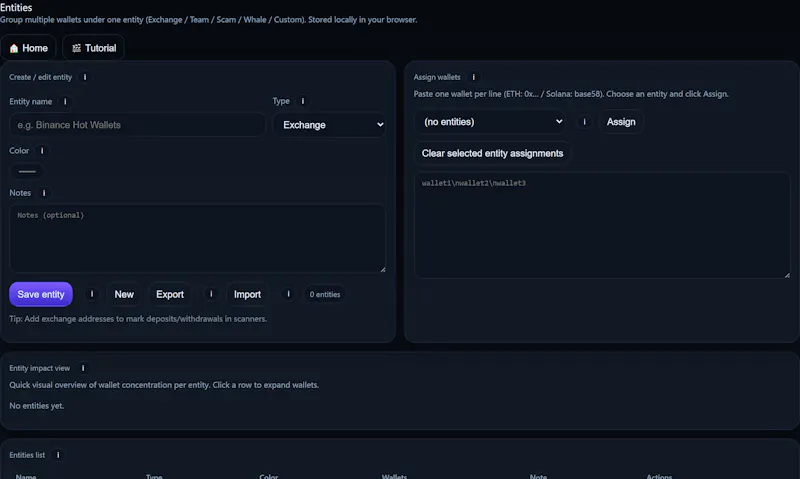Click the Color column header in list
This screenshot has width=800, height=479.
[x=268, y=476]
